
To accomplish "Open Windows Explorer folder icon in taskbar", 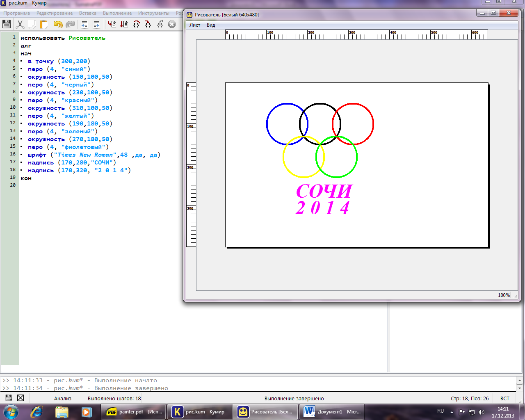I will click(x=62, y=411).
